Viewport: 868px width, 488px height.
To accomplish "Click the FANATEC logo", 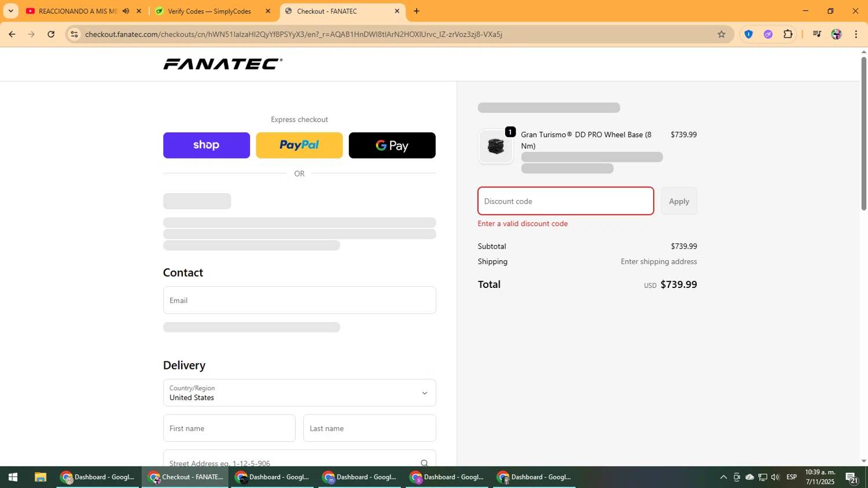I will click(x=223, y=64).
